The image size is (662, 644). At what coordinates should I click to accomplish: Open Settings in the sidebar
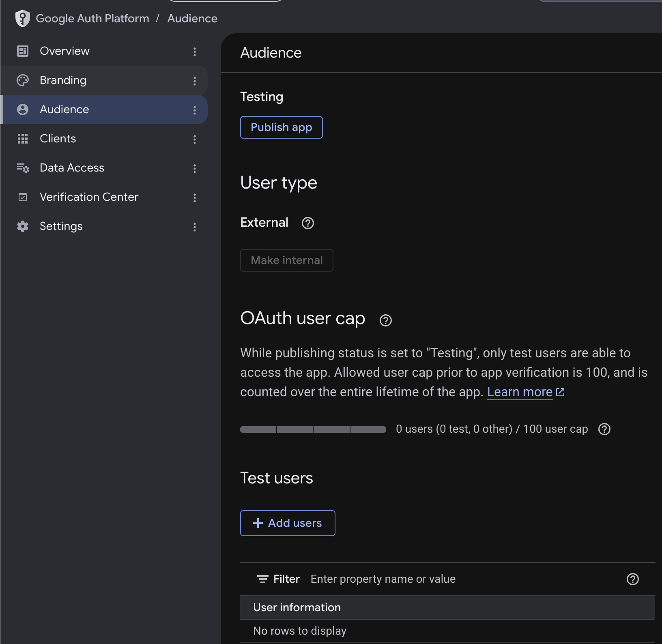coord(104,226)
